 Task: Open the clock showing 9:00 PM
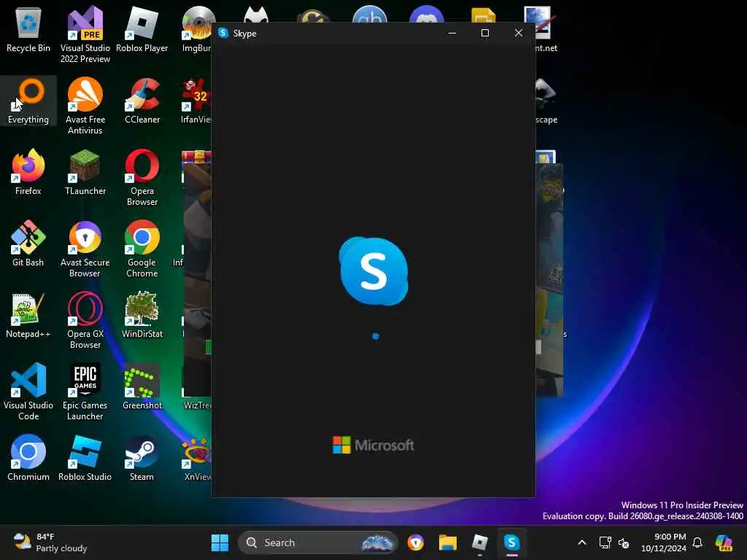point(663,542)
